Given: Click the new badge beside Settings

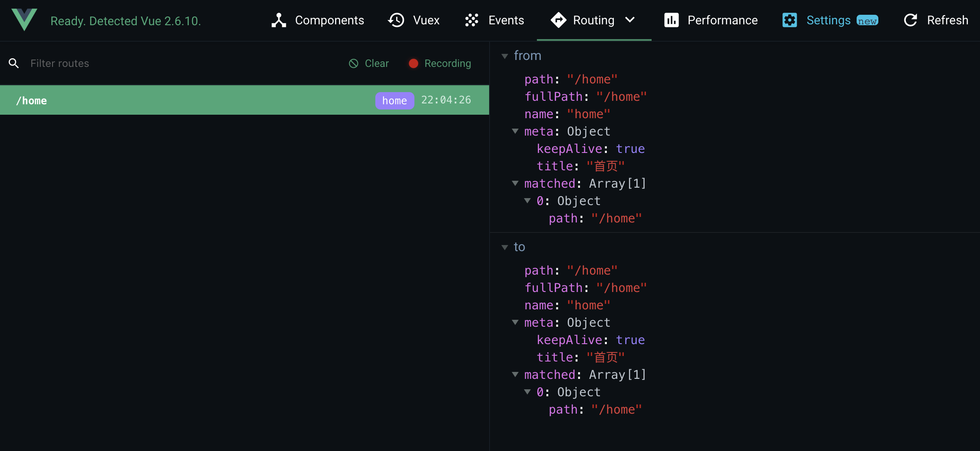Looking at the screenshot, I should pos(867,21).
